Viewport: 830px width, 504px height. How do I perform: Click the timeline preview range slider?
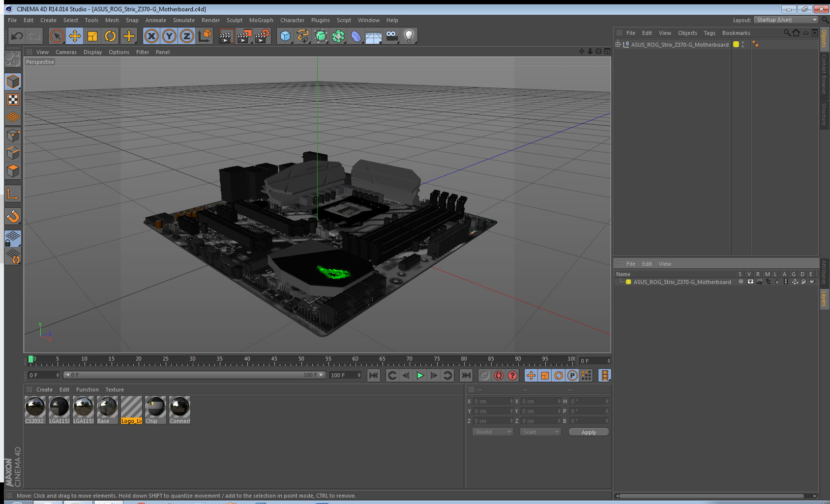(x=194, y=375)
